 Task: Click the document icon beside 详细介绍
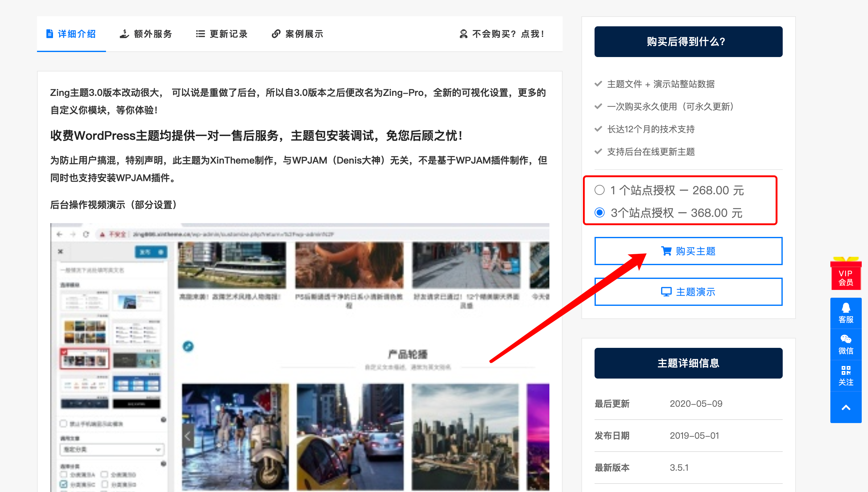(x=50, y=34)
